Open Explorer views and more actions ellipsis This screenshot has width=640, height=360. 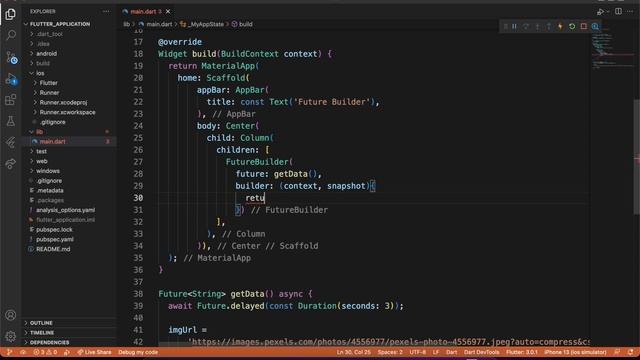(106, 11)
